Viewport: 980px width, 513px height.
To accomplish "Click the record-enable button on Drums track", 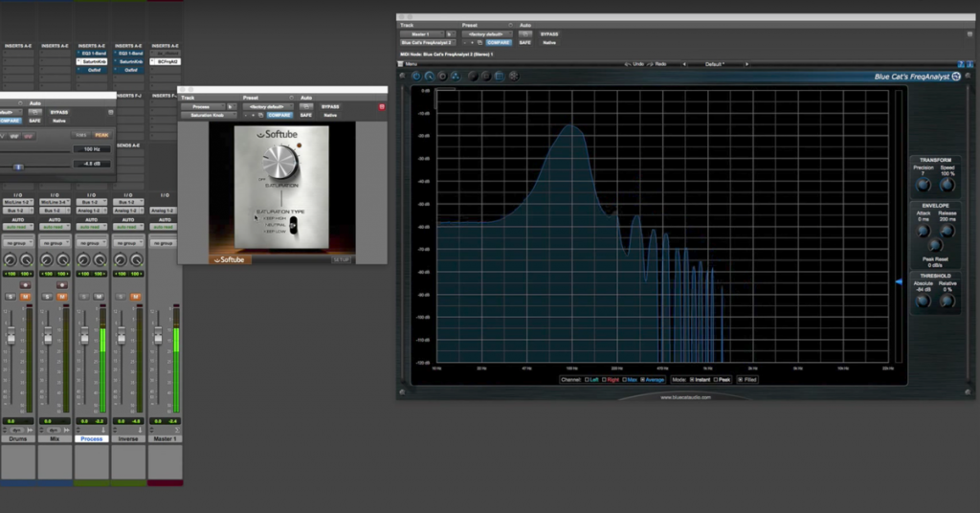I will 25,285.
